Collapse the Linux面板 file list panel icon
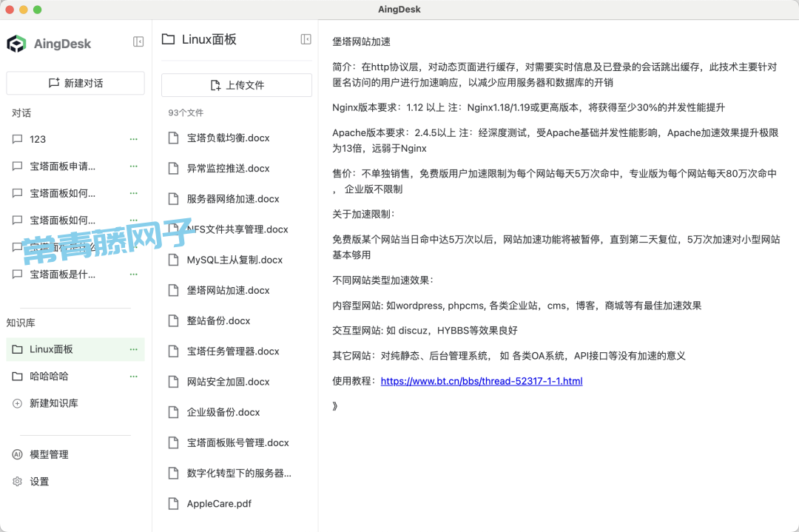 tap(306, 39)
